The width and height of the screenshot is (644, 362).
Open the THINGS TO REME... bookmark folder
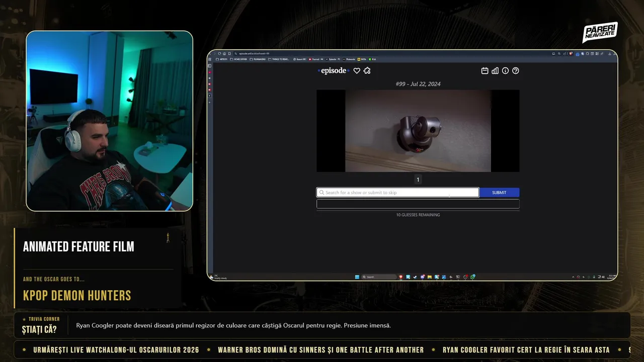[278, 59]
